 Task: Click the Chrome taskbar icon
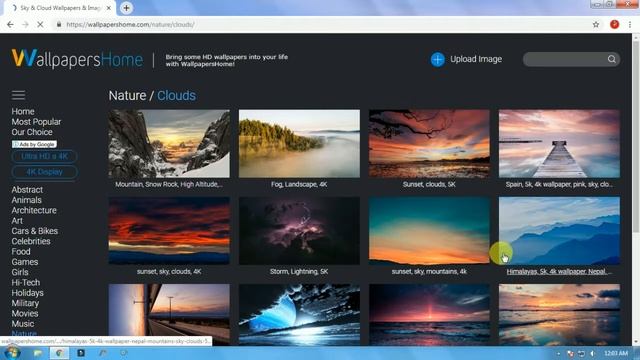pos(59,353)
